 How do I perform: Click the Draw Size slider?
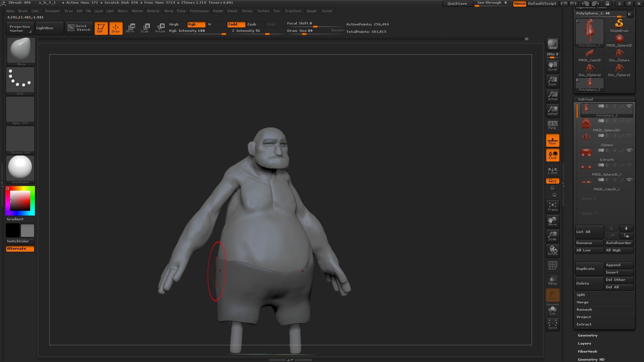click(314, 31)
